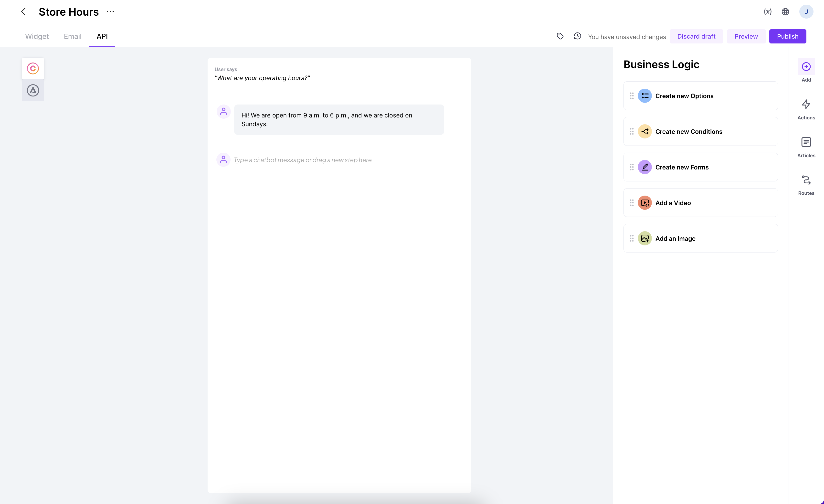Open the user avatar J
This screenshot has width=824, height=504.
click(806, 12)
